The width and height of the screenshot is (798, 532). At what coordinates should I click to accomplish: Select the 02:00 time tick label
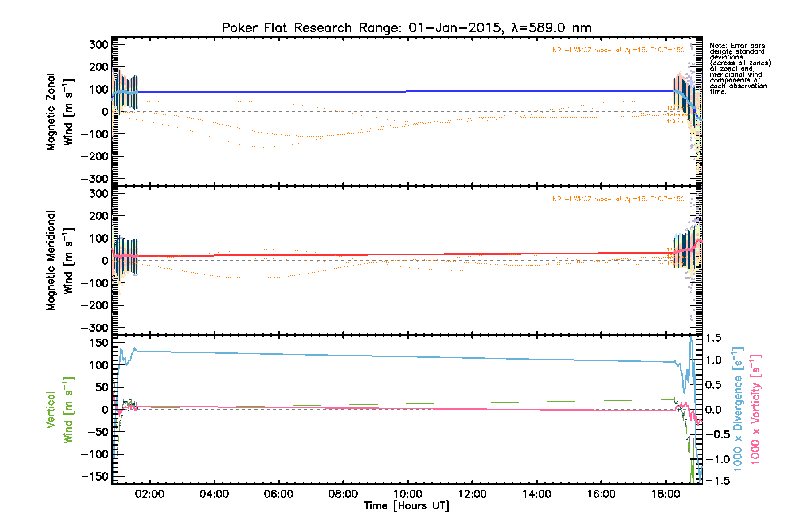point(150,494)
